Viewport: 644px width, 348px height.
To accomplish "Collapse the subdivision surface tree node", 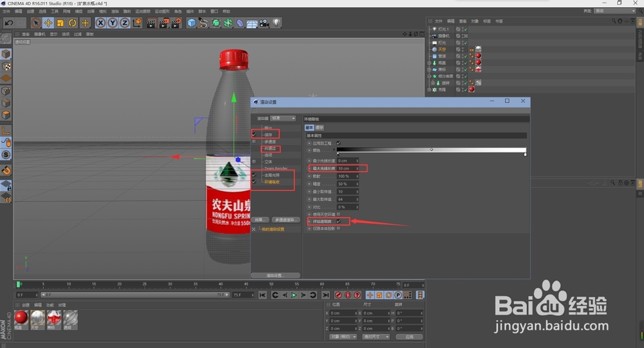I will [x=429, y=76].
